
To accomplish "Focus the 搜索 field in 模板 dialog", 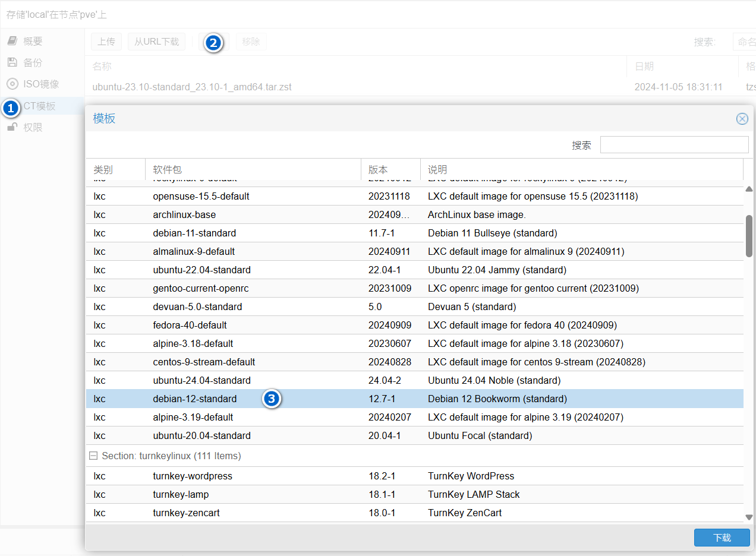I will 674,145.
